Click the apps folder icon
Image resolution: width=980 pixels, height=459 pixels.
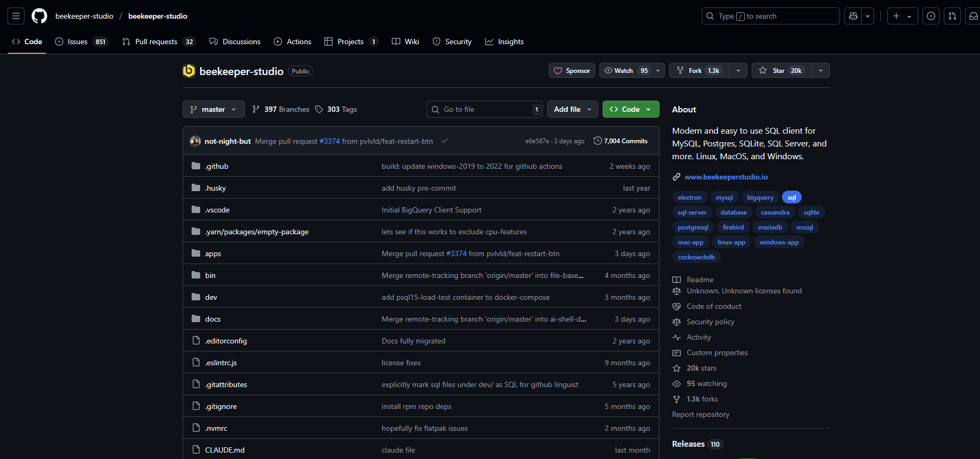196,253
